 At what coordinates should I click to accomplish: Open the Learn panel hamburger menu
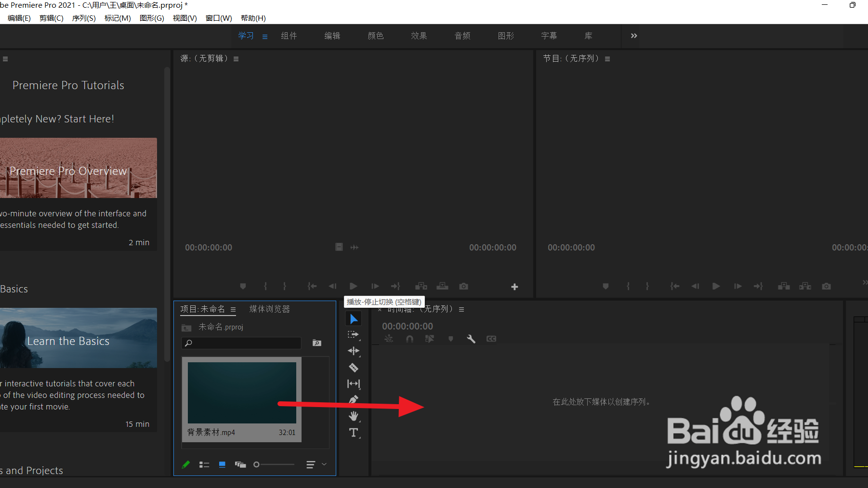pos(5,59)
